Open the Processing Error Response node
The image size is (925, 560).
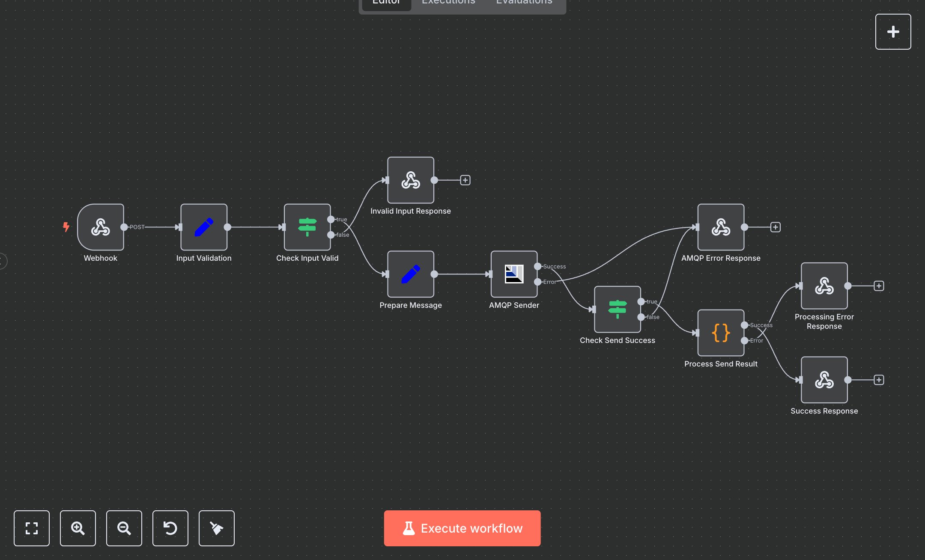[824, 286]
